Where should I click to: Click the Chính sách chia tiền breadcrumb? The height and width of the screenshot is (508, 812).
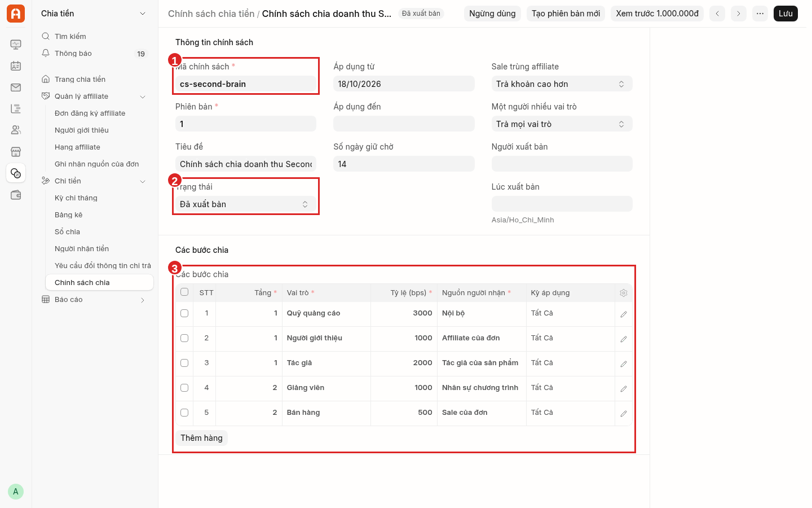pos(211,14)
